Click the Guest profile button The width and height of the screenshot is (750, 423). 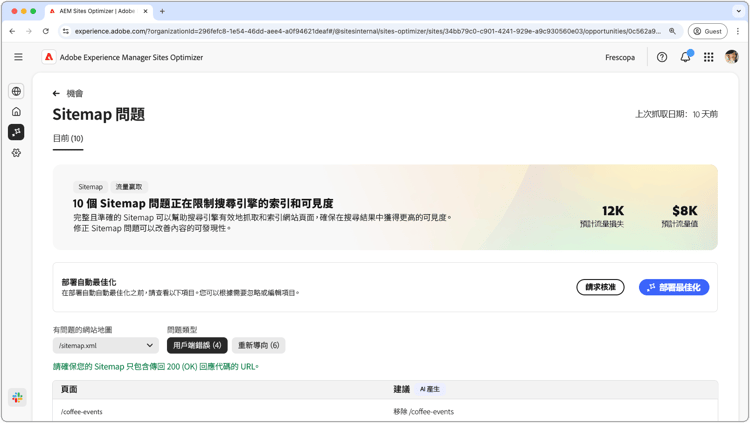(x=707, y=31)
